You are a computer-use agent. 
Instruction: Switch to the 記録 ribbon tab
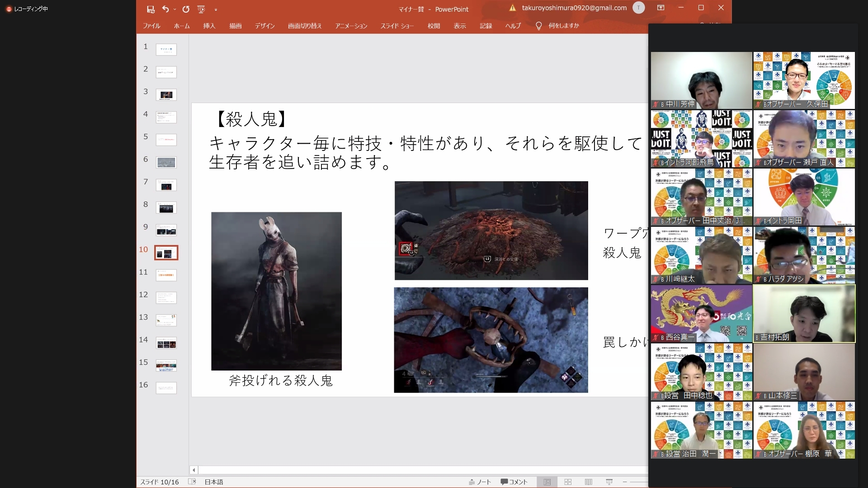pos(486,26)
